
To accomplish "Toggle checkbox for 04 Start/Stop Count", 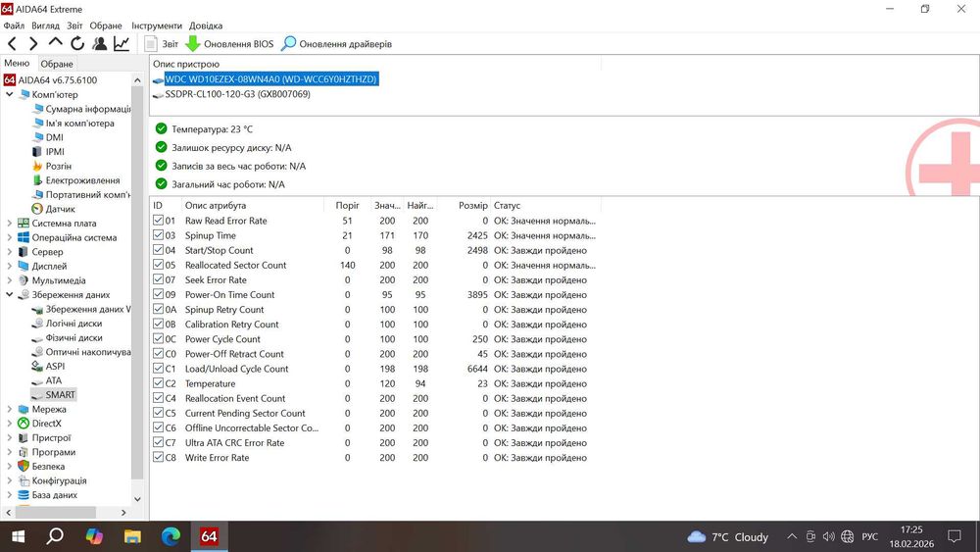I will (x=158, y=250).
